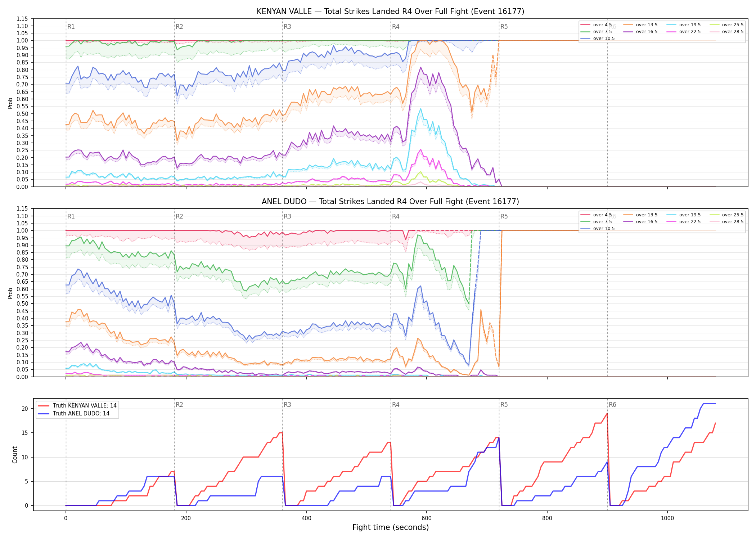
Task: Select "over 28.5" in KENYAN VALLE legend
Action: point(726,32)
